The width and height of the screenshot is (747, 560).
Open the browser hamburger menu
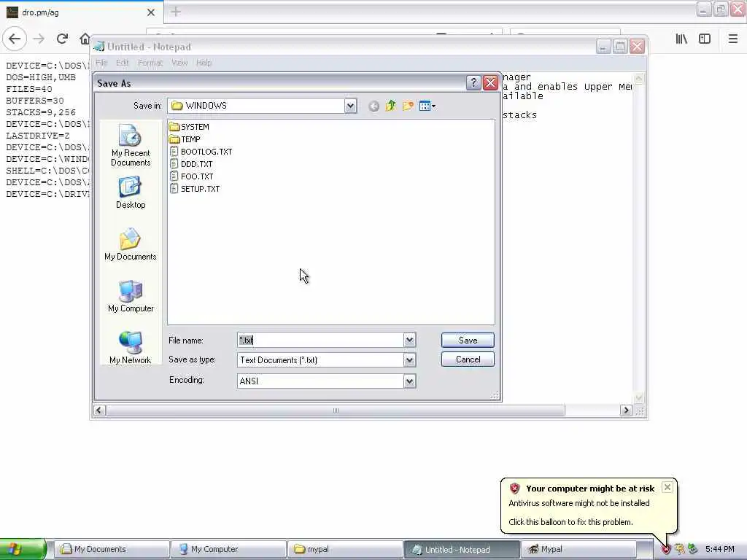click(x=733, y=39)
